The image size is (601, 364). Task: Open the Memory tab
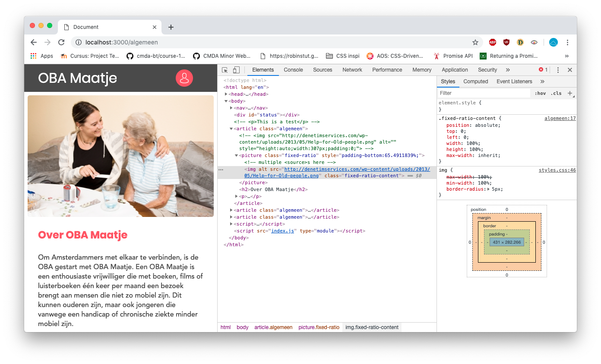(422, 70)
